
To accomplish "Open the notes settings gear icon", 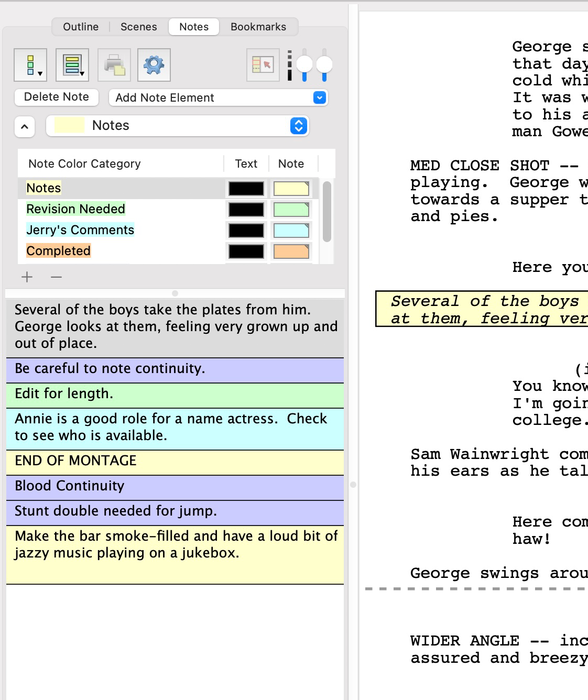I will point(154,65).
